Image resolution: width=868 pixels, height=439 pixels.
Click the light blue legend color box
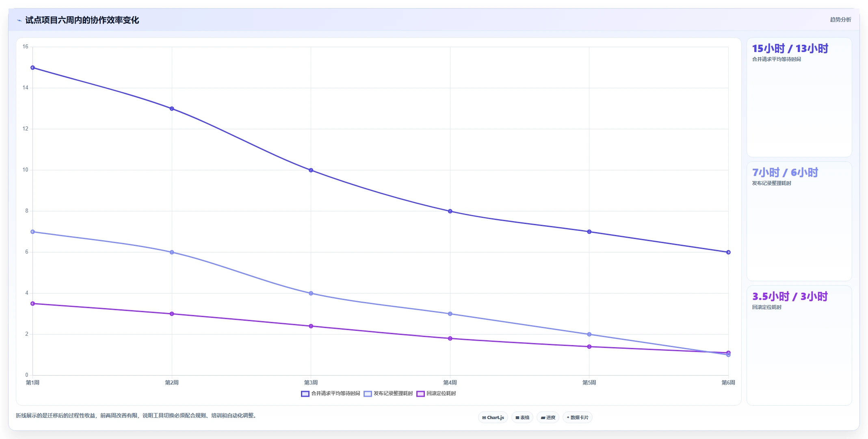point(368,393)
